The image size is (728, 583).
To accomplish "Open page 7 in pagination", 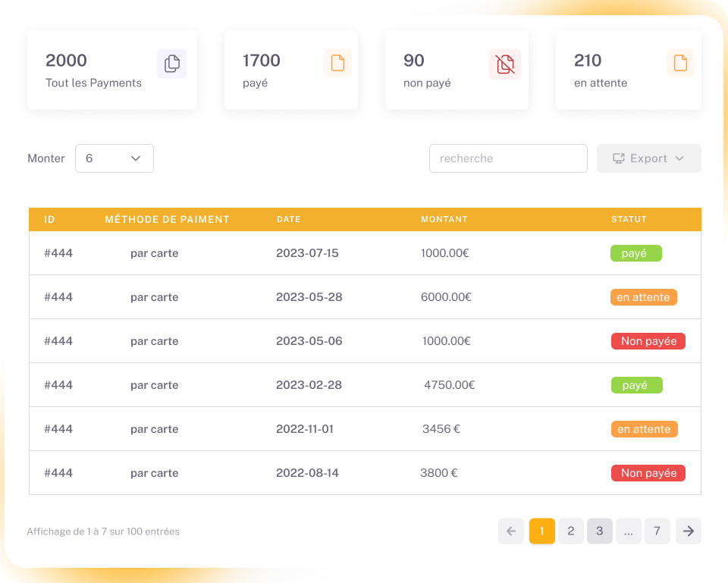I will pyautogui.click(x=657, y=531).
